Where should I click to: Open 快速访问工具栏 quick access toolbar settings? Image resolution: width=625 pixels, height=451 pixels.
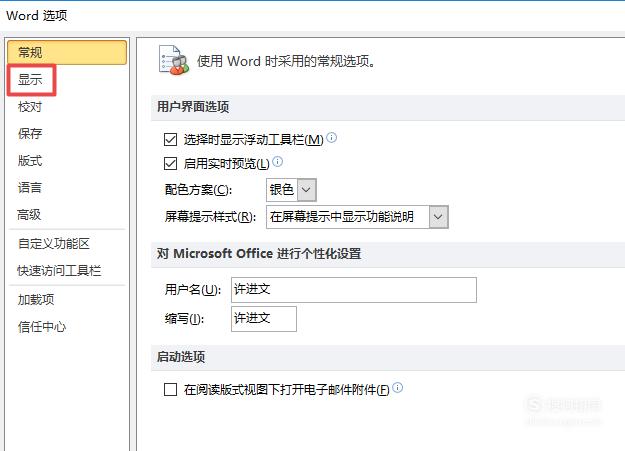pos(59,271)
